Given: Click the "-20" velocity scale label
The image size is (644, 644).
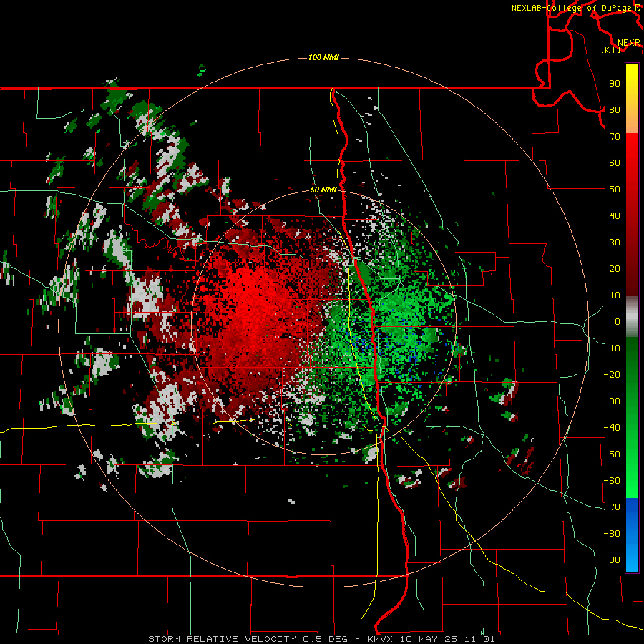Looking at the screenshot, I should 612,374.
